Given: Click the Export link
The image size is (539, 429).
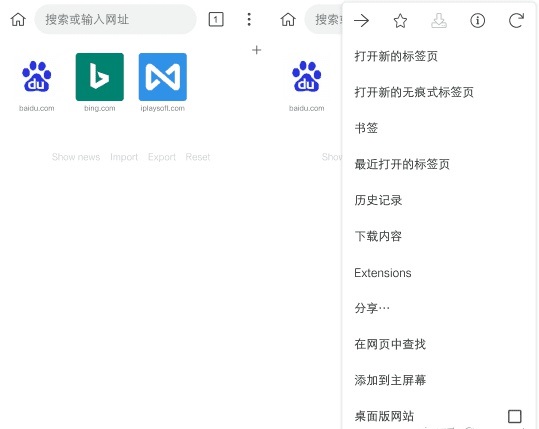Looking at the screenshot, I should 162,157.
